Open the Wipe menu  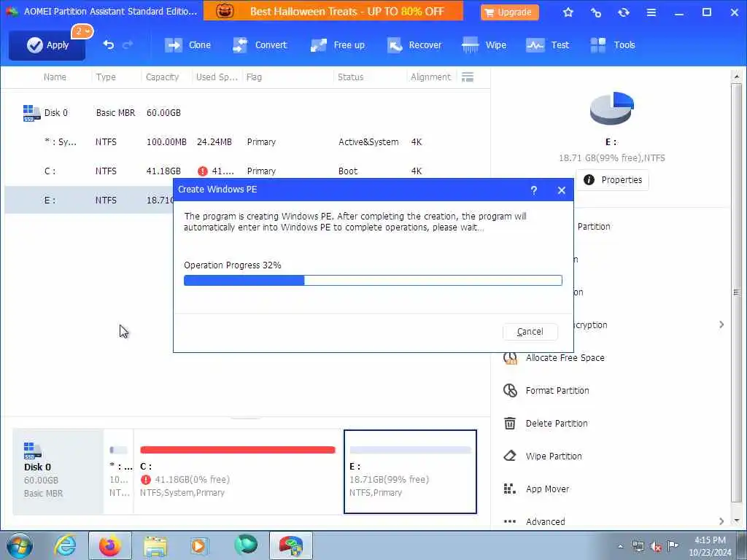[484, 45]
